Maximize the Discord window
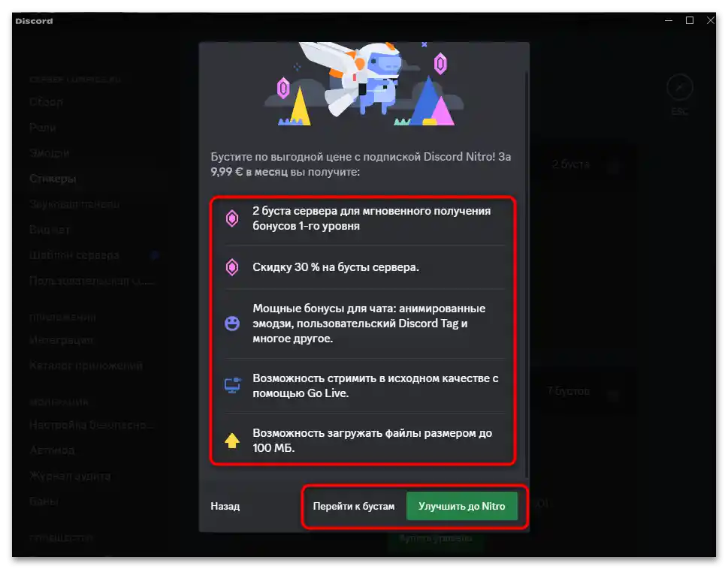The image size is (728, 569). coord(690,20)
